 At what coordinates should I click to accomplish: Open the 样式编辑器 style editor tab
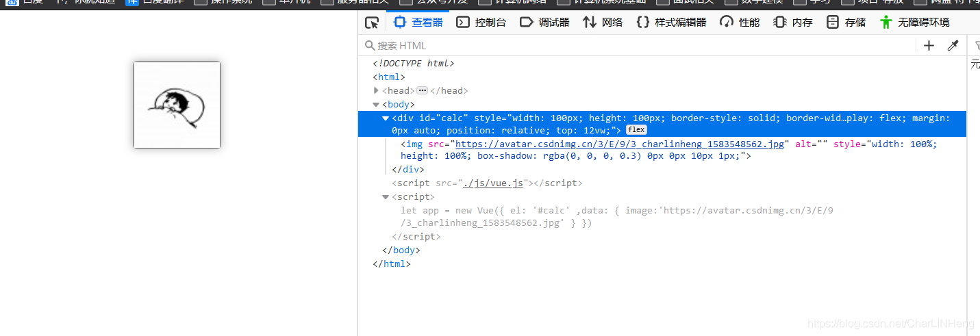671,23
